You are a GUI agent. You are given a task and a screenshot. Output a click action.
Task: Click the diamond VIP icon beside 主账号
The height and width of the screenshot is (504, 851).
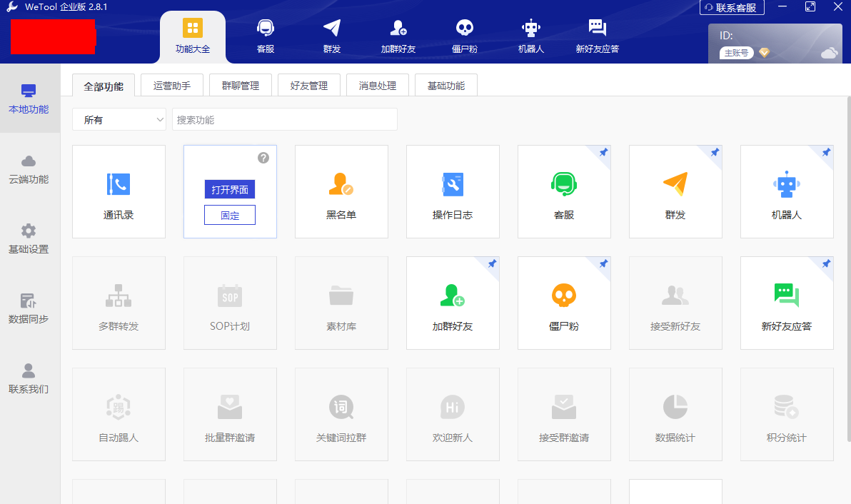click(764, 53)
